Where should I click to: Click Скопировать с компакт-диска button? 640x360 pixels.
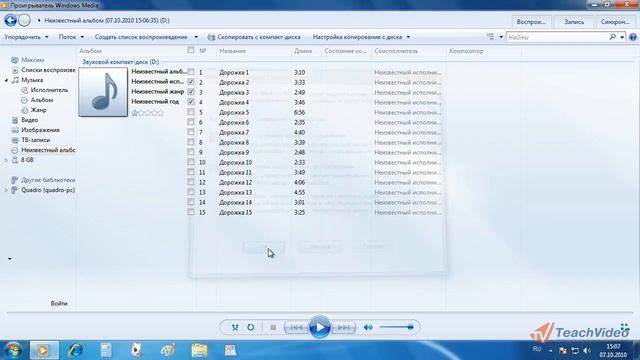click(254, 37)
